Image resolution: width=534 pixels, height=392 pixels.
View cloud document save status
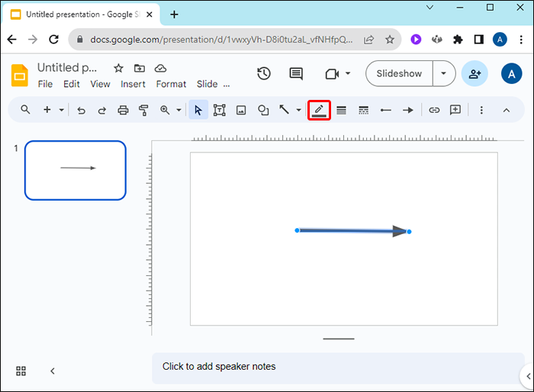point(160,68)
